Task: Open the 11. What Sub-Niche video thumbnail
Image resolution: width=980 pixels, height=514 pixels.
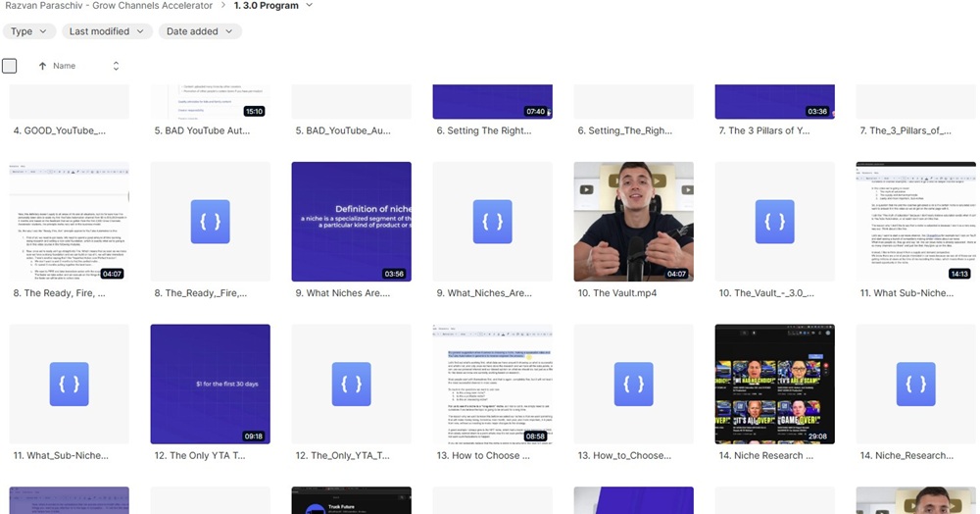Action: 915,222
